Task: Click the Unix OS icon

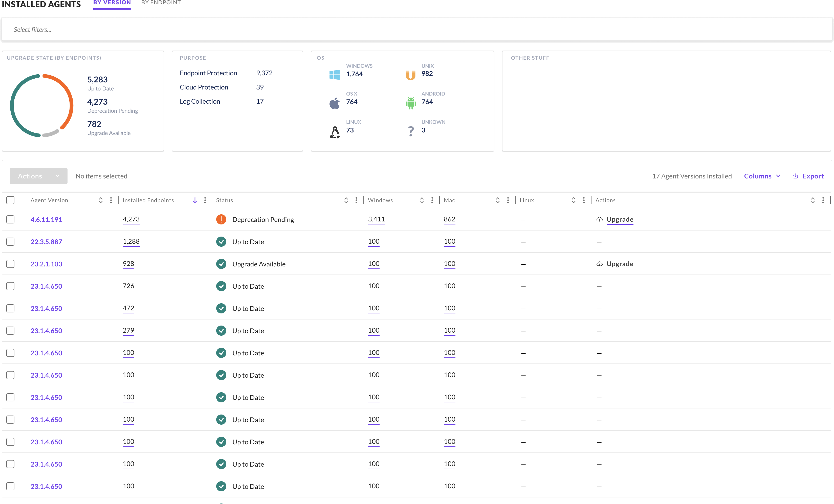Action: [410, 74]
